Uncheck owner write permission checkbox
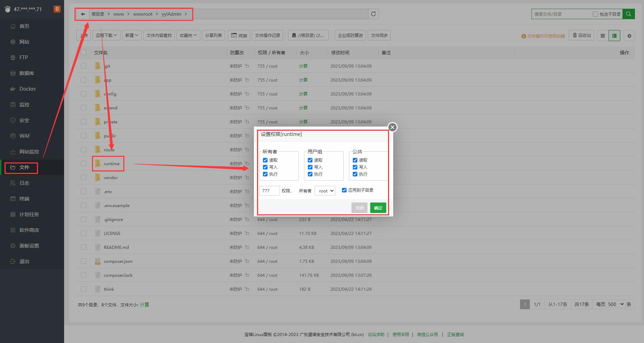 (265, 167)
